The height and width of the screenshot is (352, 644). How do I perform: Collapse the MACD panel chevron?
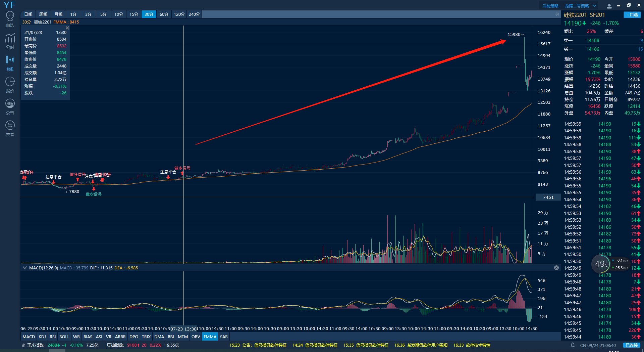(x=25, y=268)
